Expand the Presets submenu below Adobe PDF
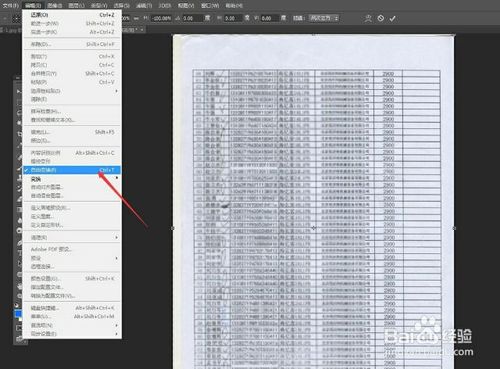Viewport: 500px width, 369px height. 72,258
